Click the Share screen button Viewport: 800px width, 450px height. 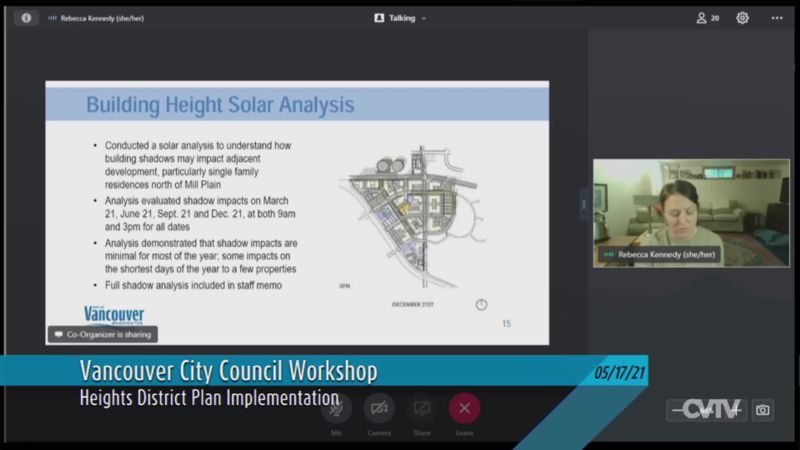tap(421, 408)
